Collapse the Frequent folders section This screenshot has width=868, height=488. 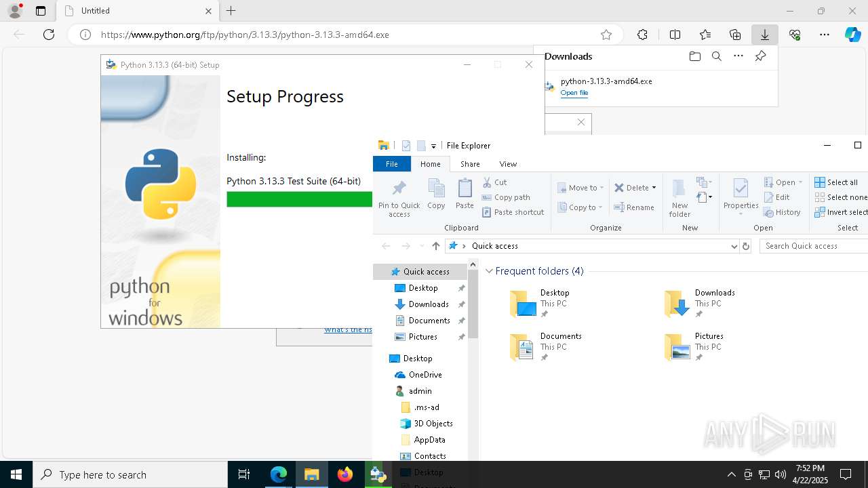(489, 271)
